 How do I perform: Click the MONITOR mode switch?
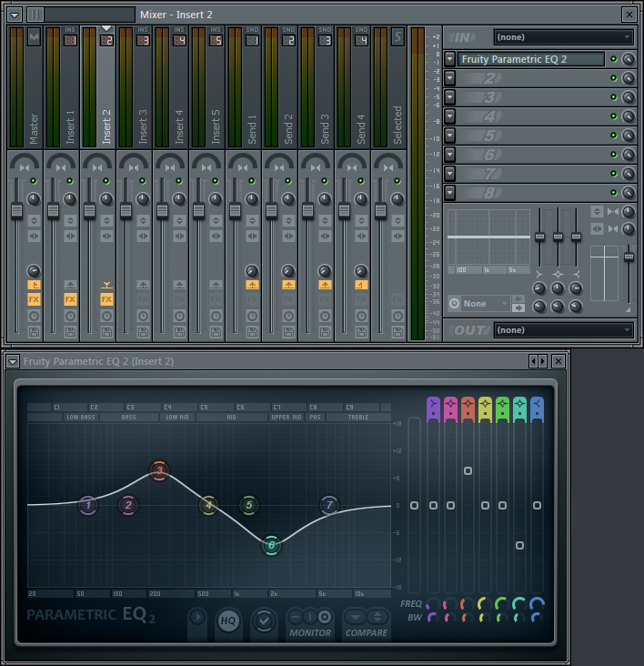(310, 617)
